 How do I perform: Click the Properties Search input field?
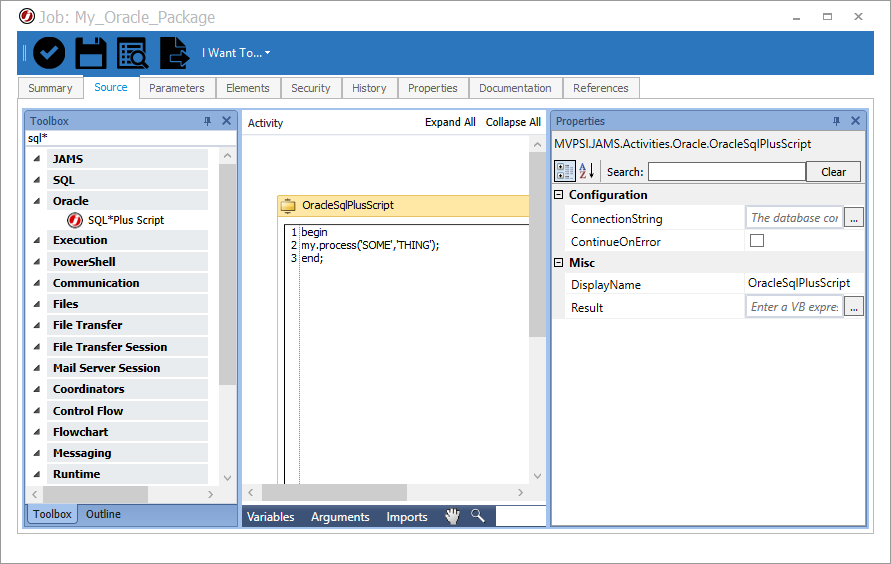(x=727, y=172)
